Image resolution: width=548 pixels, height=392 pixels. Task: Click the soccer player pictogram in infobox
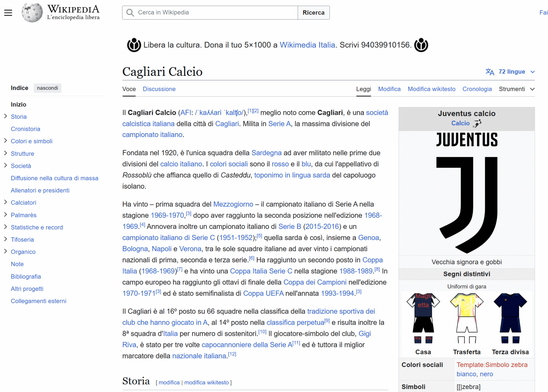tap(477, 123)
